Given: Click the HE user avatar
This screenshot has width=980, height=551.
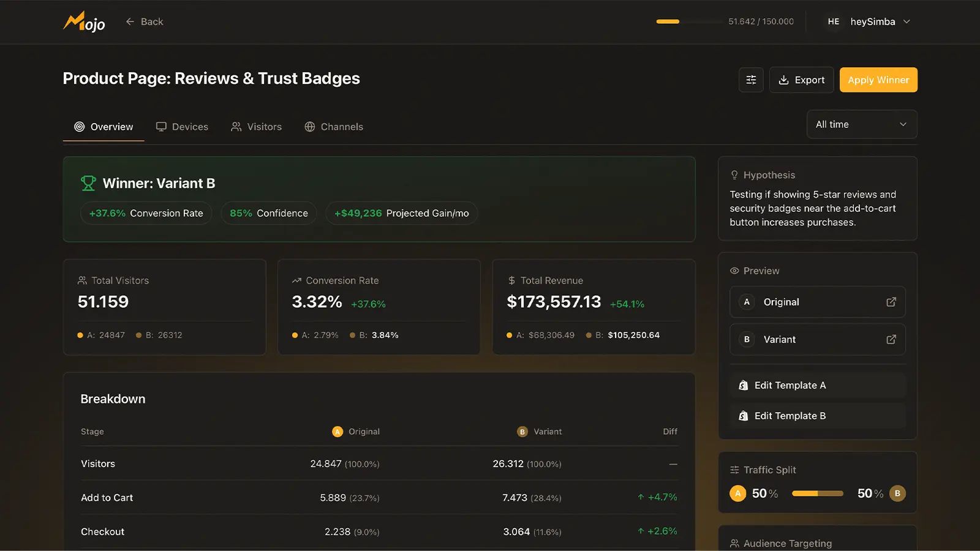Looking at the screenshot, I should tap(833, 21).
